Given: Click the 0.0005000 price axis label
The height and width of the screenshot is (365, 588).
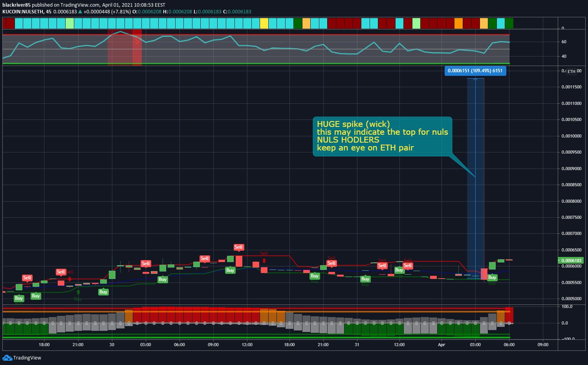Looking at the screenshot, I should pyautogui.click(x=572, y=299).
